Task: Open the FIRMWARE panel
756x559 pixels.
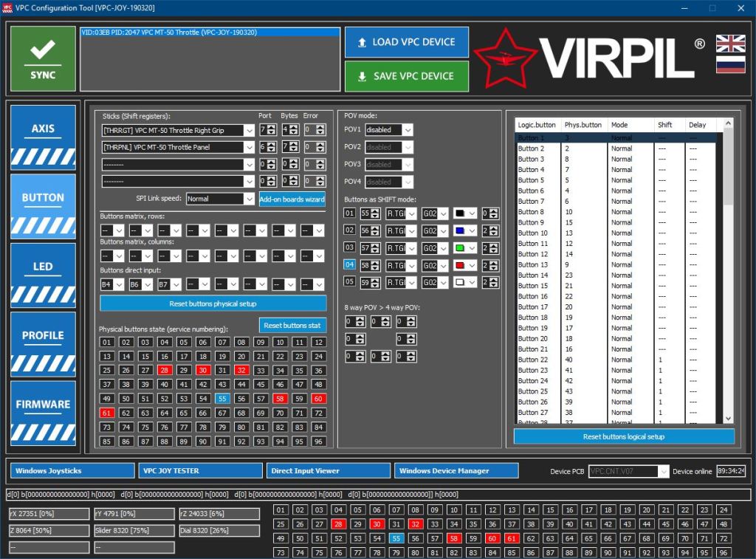Action: (x=42, y=404)
